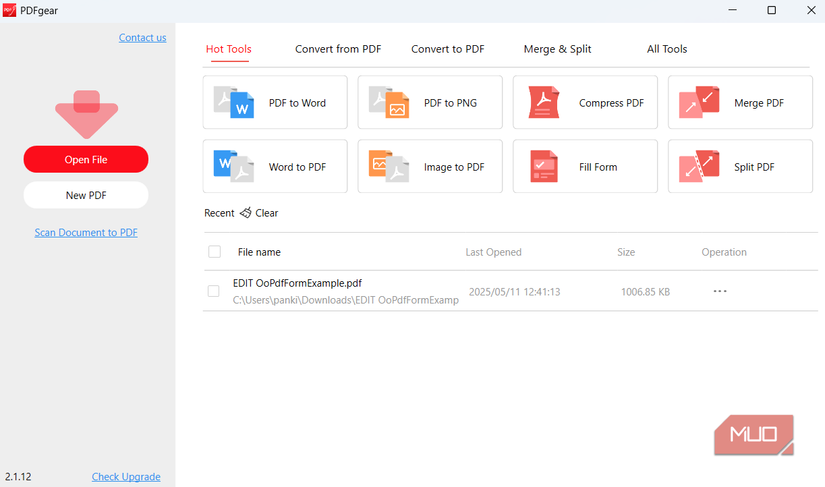Open the PDF to Word tool
The image size is (825, 487).
click(x=275, y=102)
